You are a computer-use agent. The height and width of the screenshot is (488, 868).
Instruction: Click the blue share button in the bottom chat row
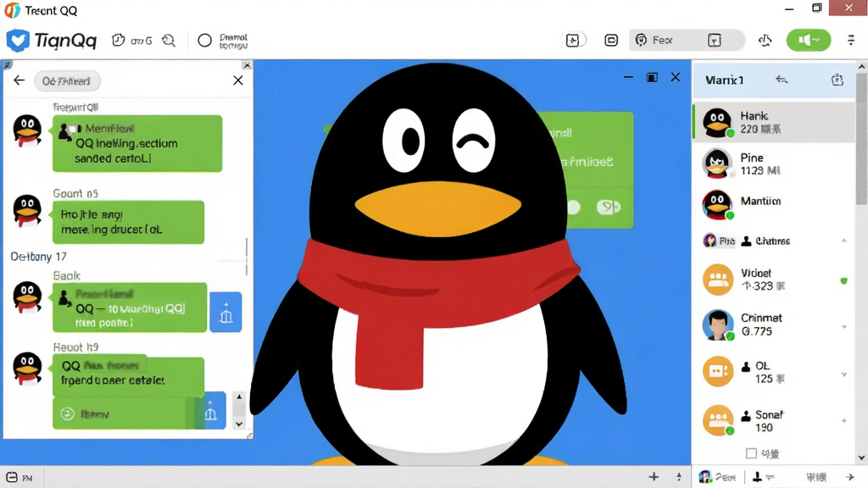[210, 411]
